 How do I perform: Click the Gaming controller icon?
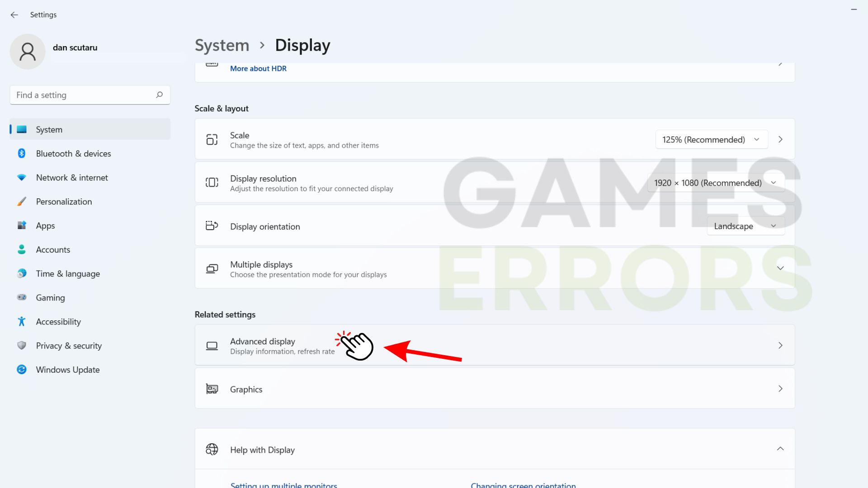[22, 297]
